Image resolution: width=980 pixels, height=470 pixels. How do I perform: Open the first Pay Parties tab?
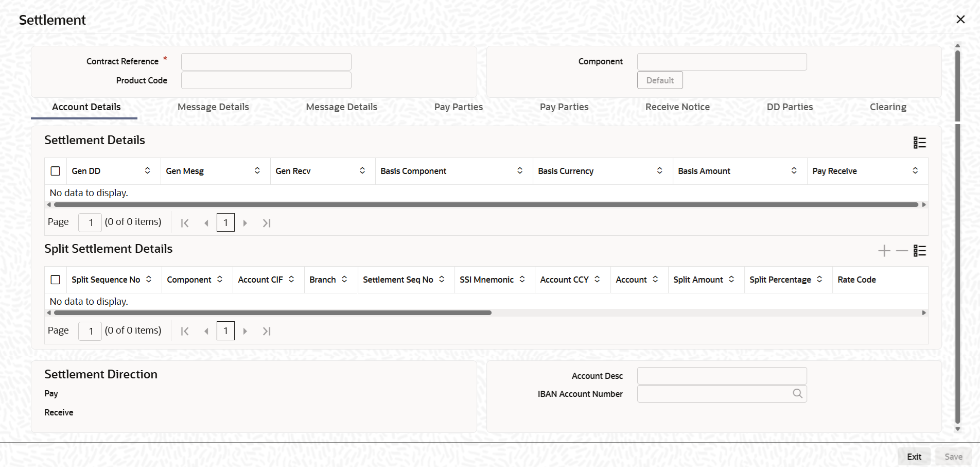tap(459, 107)
